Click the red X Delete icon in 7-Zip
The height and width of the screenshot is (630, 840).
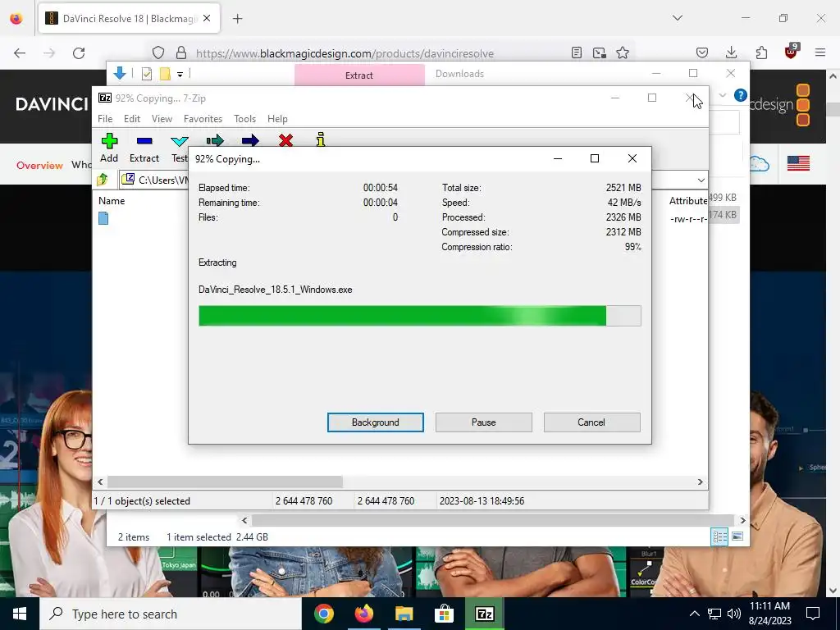pyautogui.click(x=286, y=140)
